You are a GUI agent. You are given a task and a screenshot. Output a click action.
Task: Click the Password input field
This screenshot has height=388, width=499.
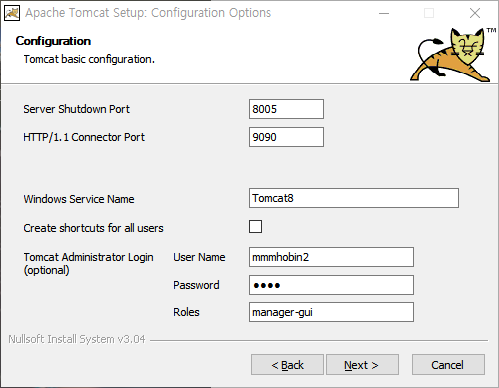coord(331,285)
